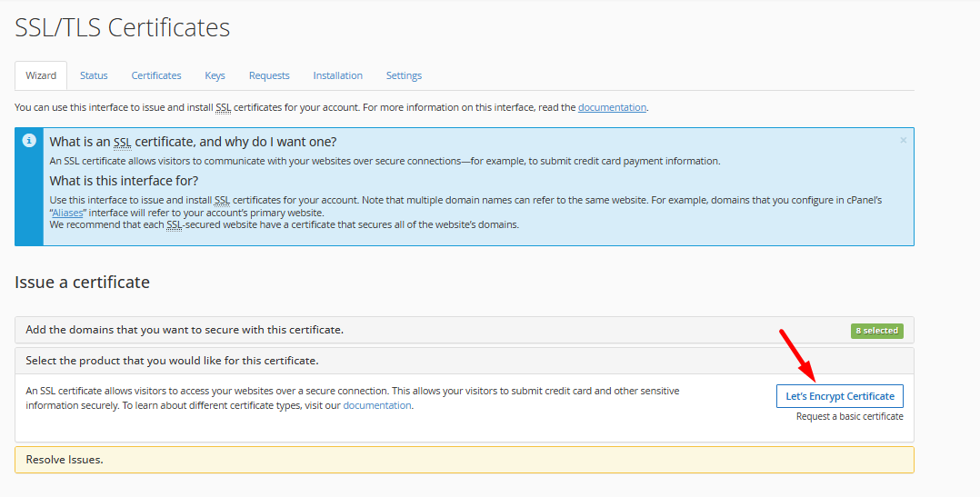The image size is (980, 497).
Task: Click the 'Request a basic certificate' caption
Action: tap(849, 416)
